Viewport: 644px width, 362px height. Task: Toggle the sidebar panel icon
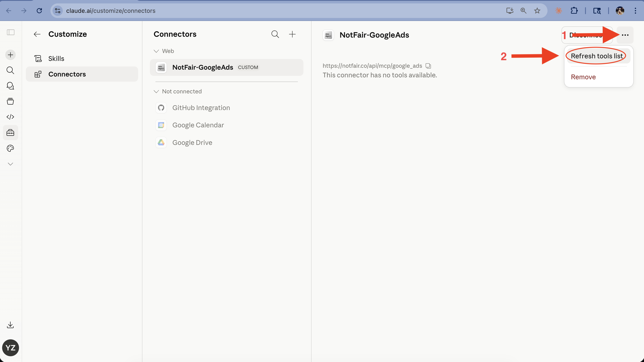pyautogui.click(x=10, y=32)
